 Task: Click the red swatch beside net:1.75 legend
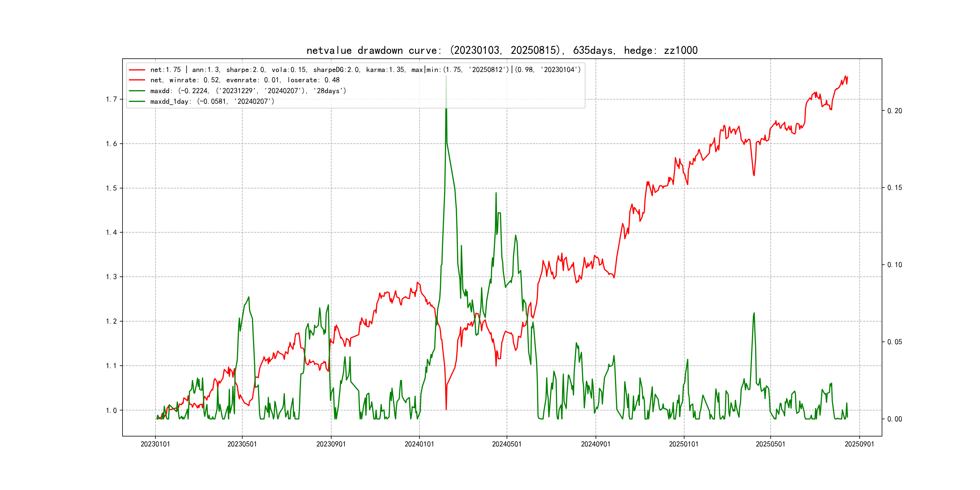pos(137,70)
